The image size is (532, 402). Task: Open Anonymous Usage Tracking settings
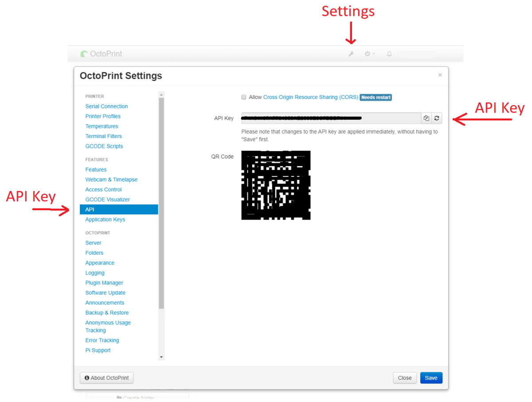(x=108, y=326)
